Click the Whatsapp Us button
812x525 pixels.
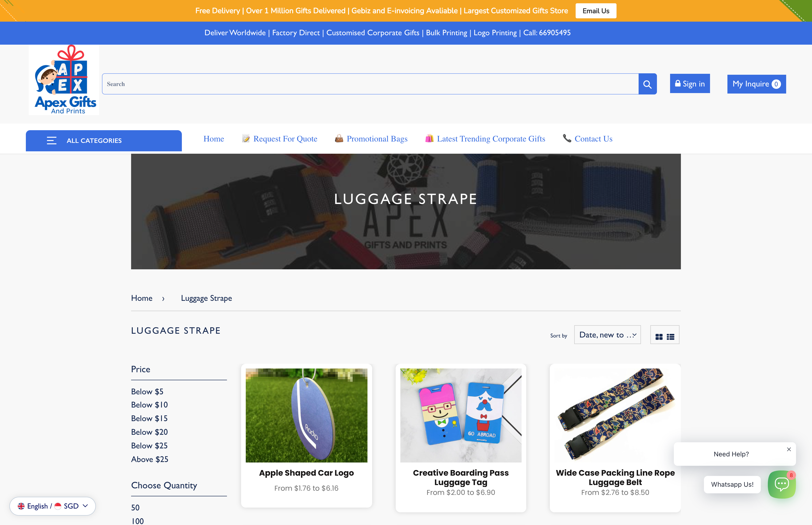click(x=732, y=484)
